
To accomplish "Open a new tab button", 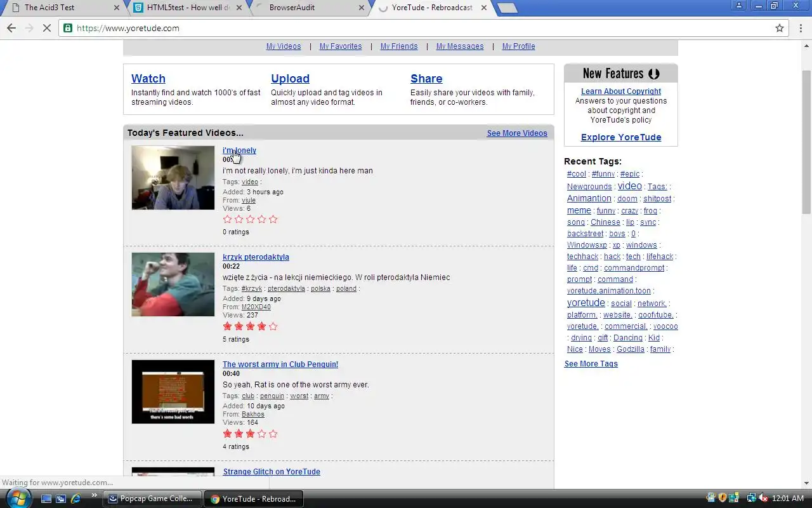I will tap(507, 8).
